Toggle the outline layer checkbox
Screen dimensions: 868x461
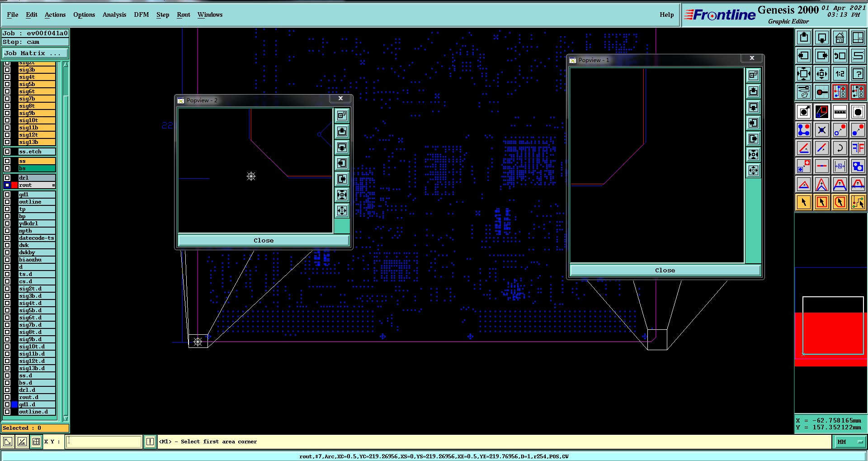pyautogui.click(x=7, y=202)
